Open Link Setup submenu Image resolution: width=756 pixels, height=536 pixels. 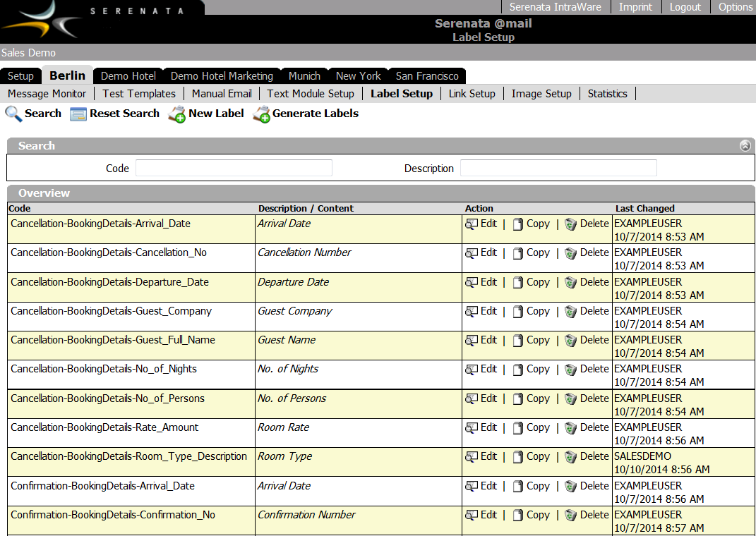tap(472, 94)
